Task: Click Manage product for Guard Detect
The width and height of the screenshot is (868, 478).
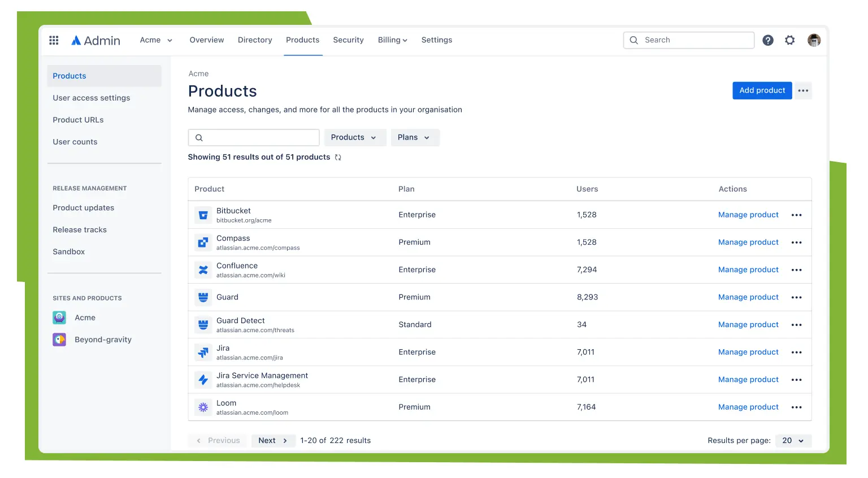Action: point(748,325)
